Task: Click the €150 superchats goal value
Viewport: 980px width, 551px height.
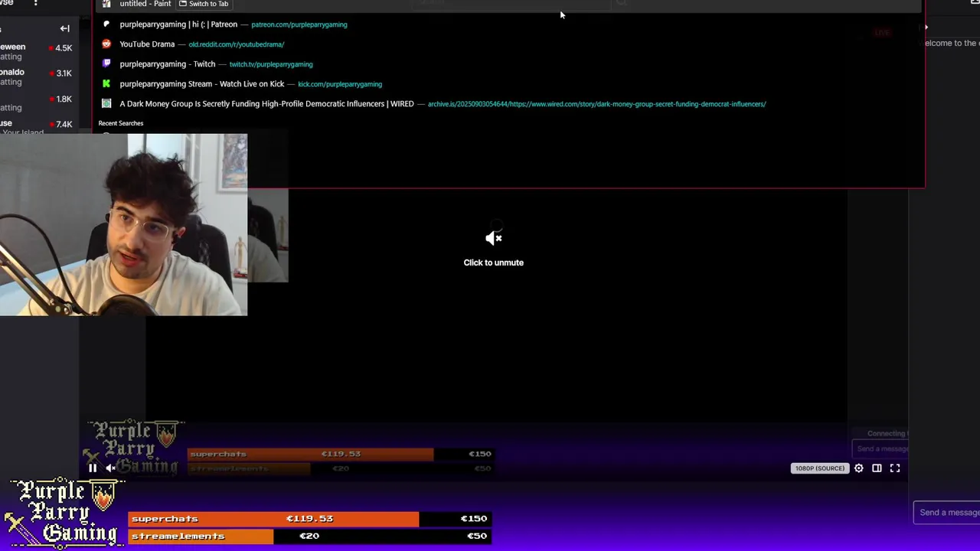Action: point(474,519)
